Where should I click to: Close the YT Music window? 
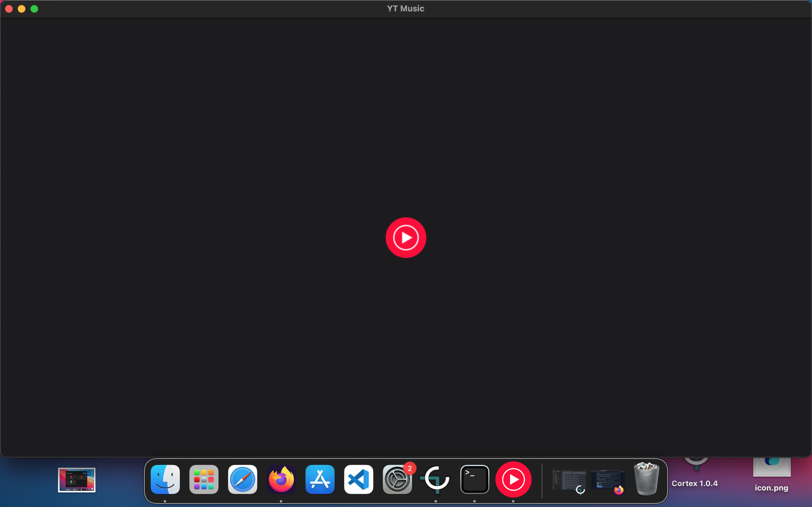9,9
